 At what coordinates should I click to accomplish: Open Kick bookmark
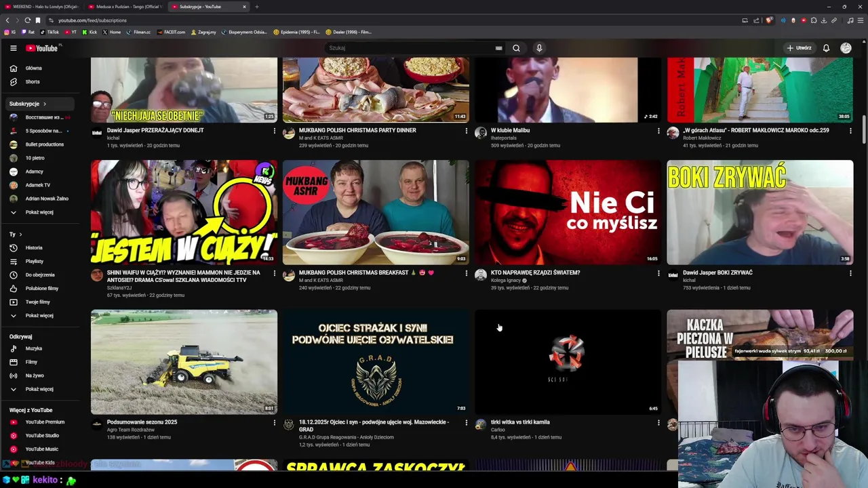point(90,32)
